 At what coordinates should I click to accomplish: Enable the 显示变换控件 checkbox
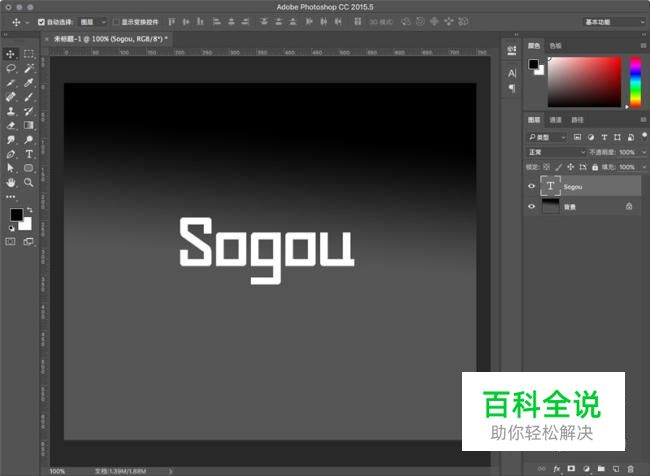coord(115,21)
